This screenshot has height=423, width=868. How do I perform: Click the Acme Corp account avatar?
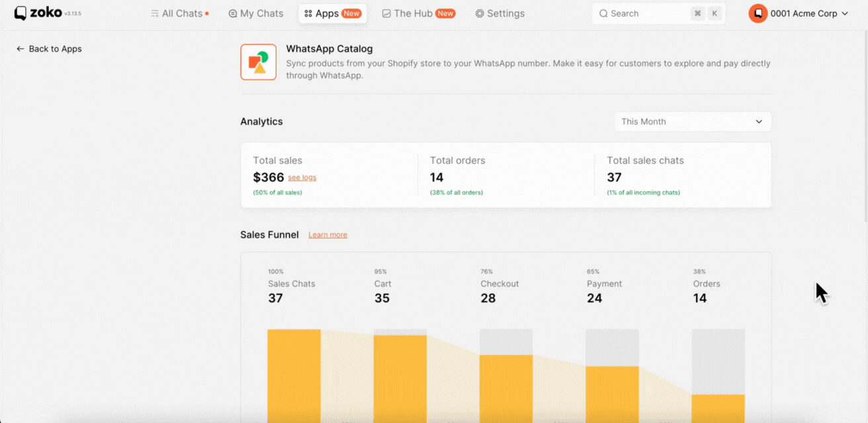(758, 13)
